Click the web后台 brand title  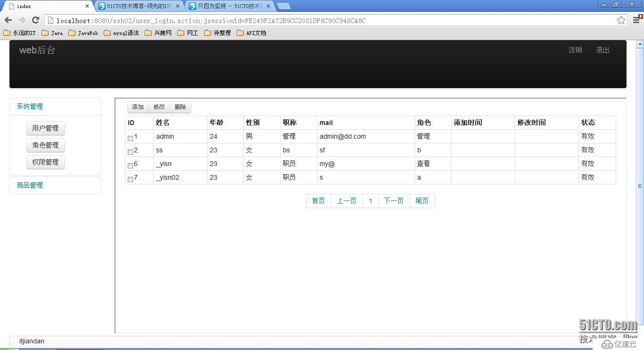click(37, 50)
